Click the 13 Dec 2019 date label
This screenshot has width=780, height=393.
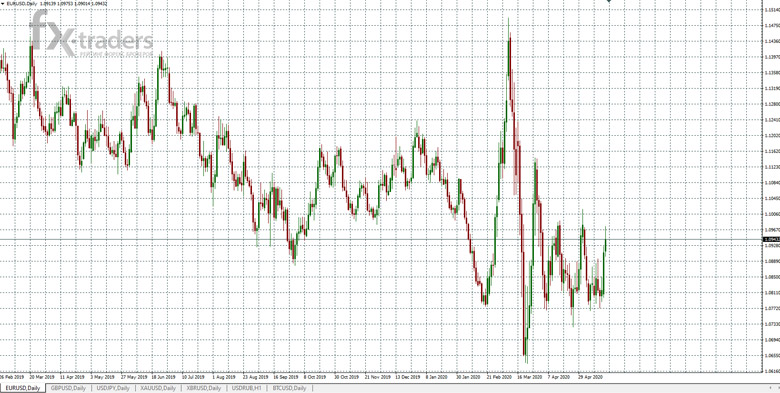tap(407, 377)
